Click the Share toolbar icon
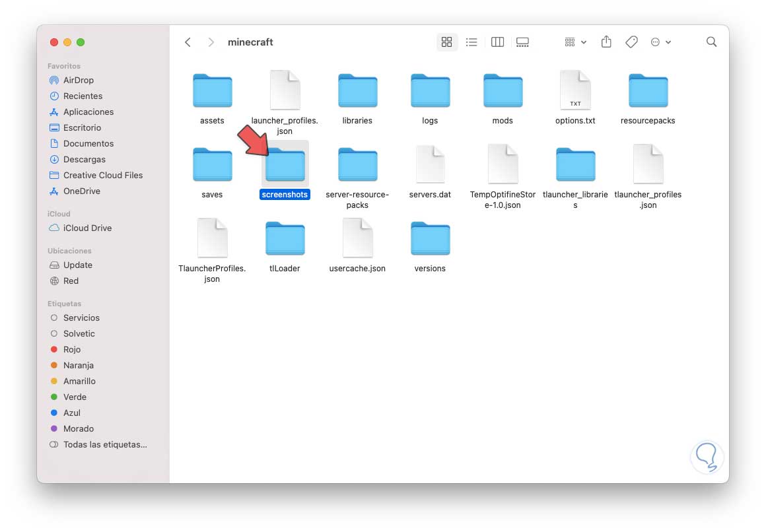766x532 pixels. (606, 42)
